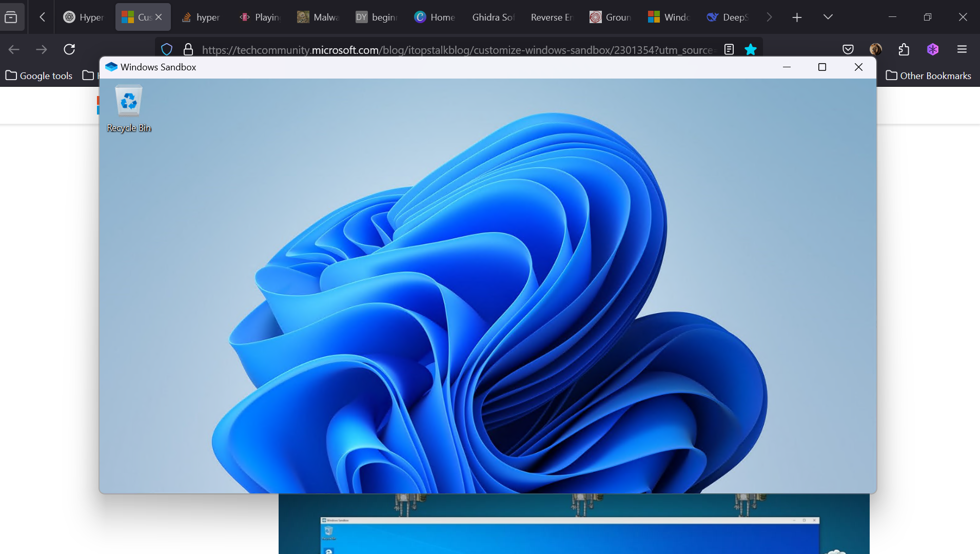Switch to the Malwa tab

318,17
